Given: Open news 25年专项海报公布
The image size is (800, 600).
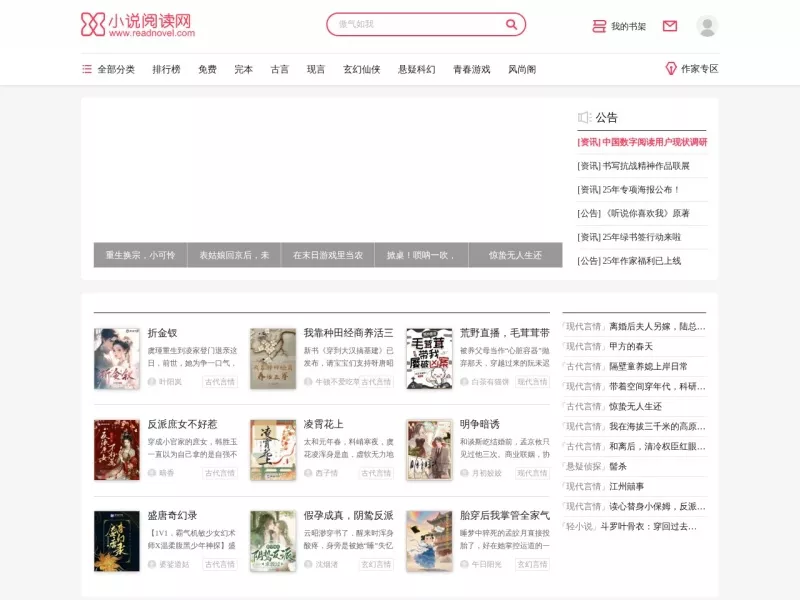Looking at the screenshot, I should point(641,190).
